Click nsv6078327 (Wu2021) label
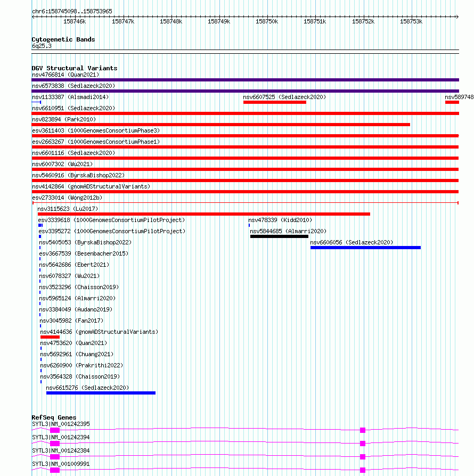The width and height of the screenshot is (474, 476). coord(69,276)
